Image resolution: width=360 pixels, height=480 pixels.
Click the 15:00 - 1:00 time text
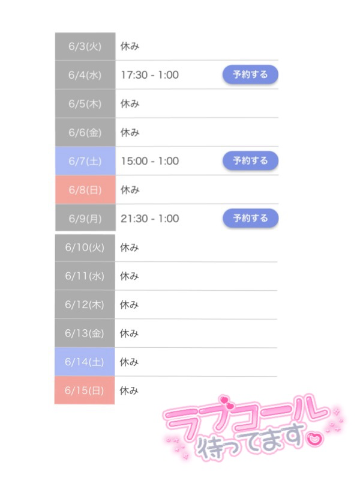tap(150, 161)
